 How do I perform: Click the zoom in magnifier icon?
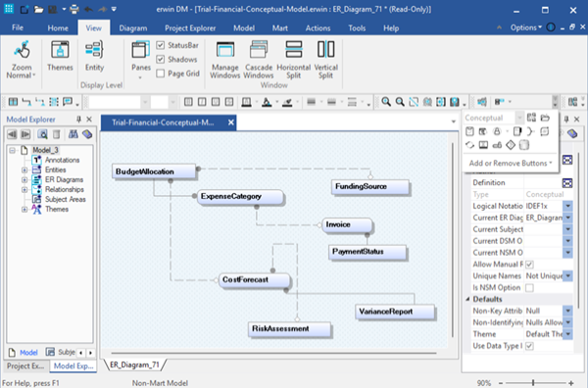(386, 102)
